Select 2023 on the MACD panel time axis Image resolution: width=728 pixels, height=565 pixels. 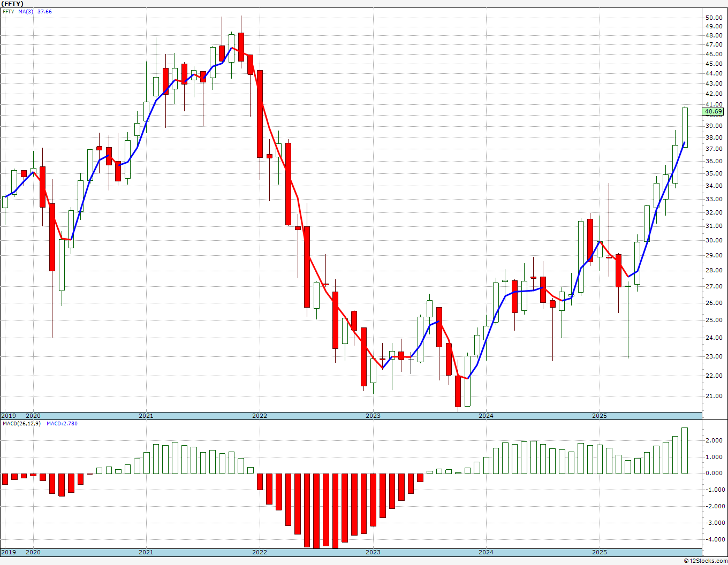pos(373,552)
